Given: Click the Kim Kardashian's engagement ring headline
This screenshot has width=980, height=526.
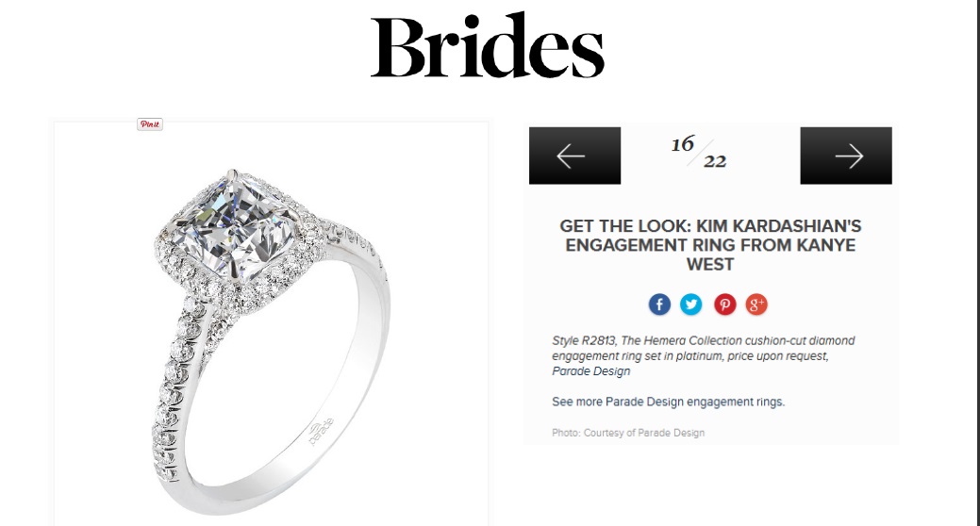Looking at the screenshot, I should pyautogui.click(x=710, y=245).
